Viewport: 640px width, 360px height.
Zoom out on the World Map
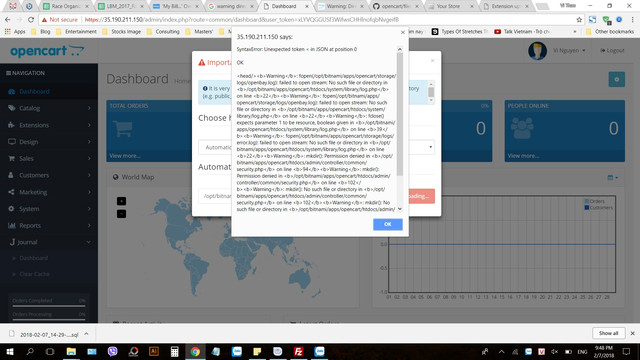pyautogui.click(x=121, y=213)
